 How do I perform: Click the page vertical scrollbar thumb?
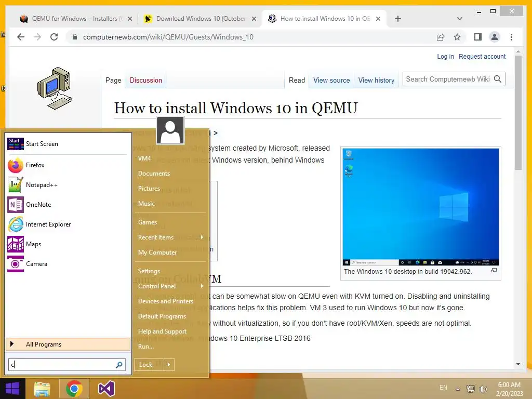pyautogui.click(x=518, y=112)
